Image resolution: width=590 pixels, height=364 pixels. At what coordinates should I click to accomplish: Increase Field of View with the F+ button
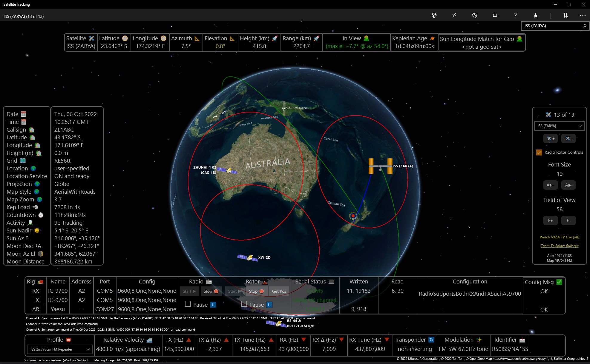pyautogui.click(x=550, y=220)
